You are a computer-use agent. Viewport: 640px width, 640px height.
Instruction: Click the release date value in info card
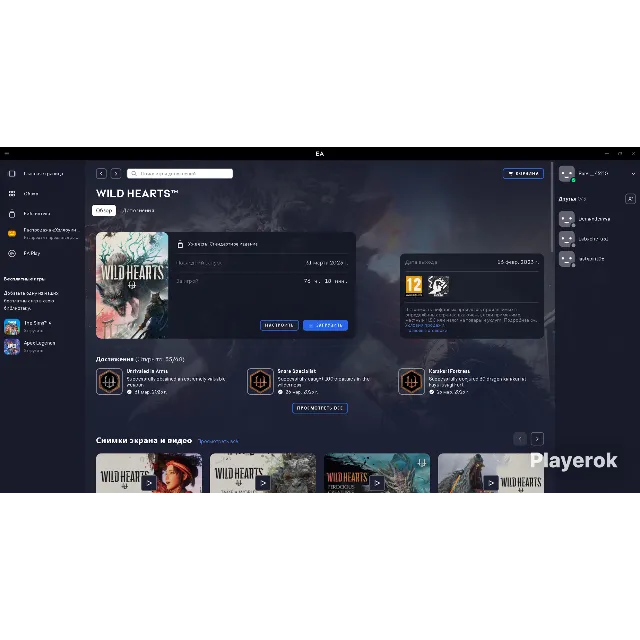[x=518, y=262]
